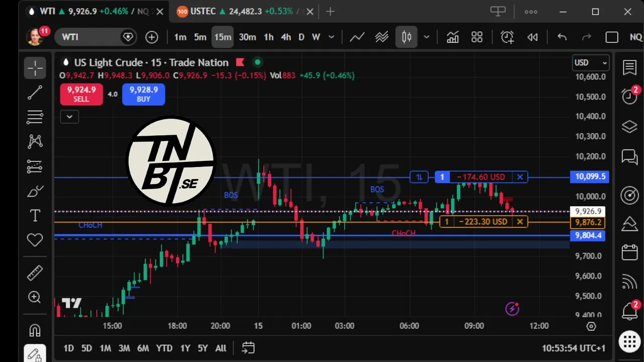
Task: Open the go-to-date calendar
Action: (x=248, y=348)
